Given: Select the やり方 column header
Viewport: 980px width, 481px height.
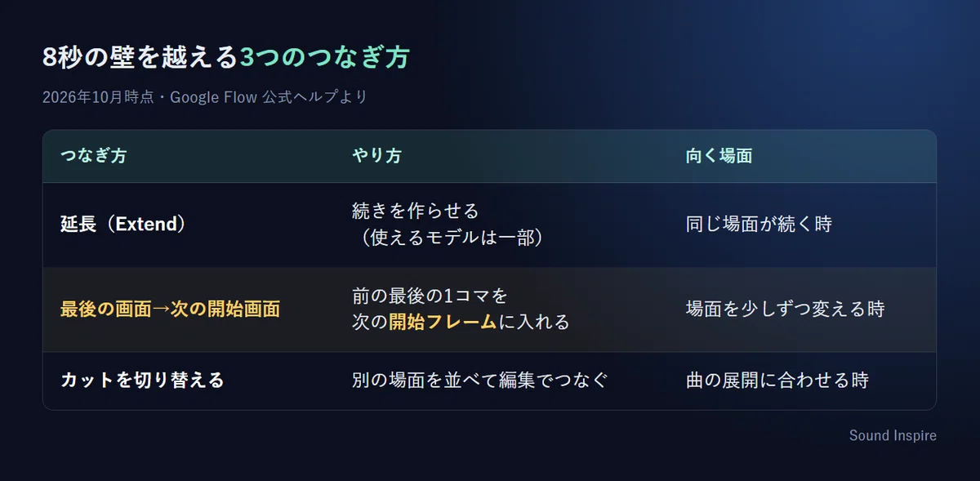Looking at the screenshot, I should 376,156.
